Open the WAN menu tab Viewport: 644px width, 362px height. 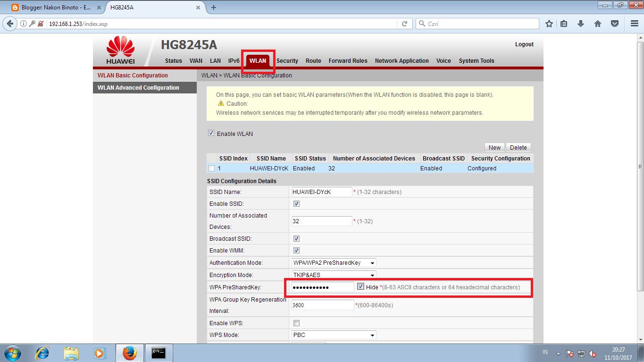pos(196,61)
